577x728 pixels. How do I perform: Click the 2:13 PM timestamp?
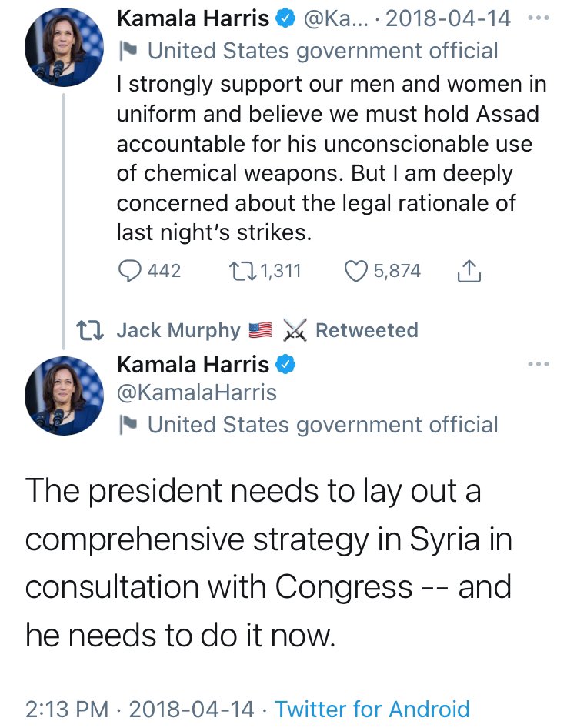click(66, 709)
